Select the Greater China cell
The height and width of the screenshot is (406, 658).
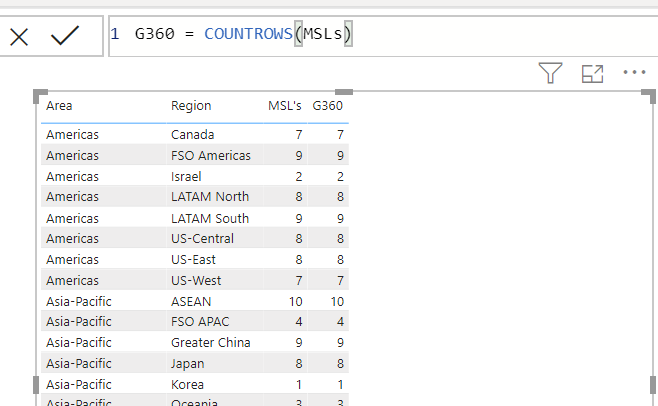pyautogui.click(x=211, y=343)
